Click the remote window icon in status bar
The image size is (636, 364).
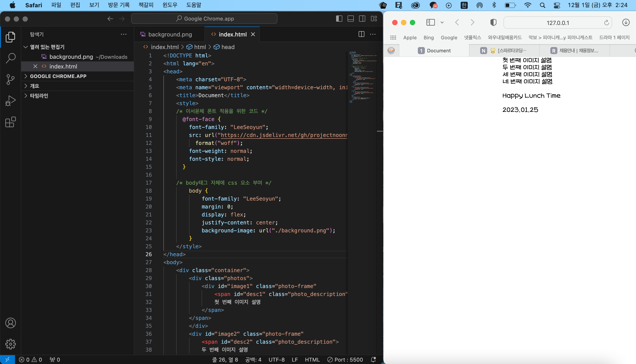tap(8, 360)
